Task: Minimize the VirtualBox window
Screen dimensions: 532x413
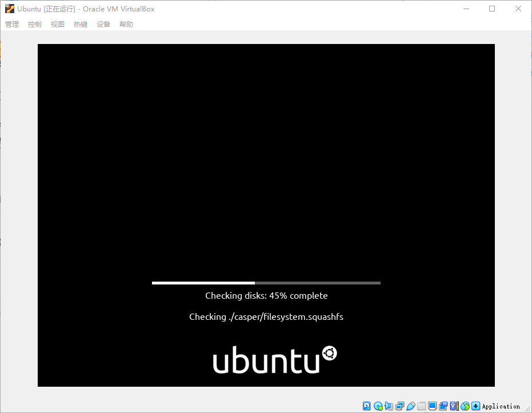Action: [x=466, y=9]
